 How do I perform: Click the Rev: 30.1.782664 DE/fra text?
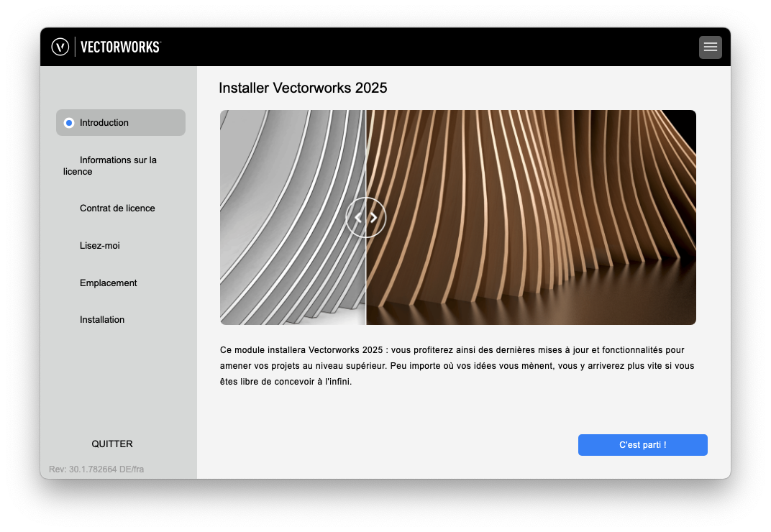click(96, 469)
